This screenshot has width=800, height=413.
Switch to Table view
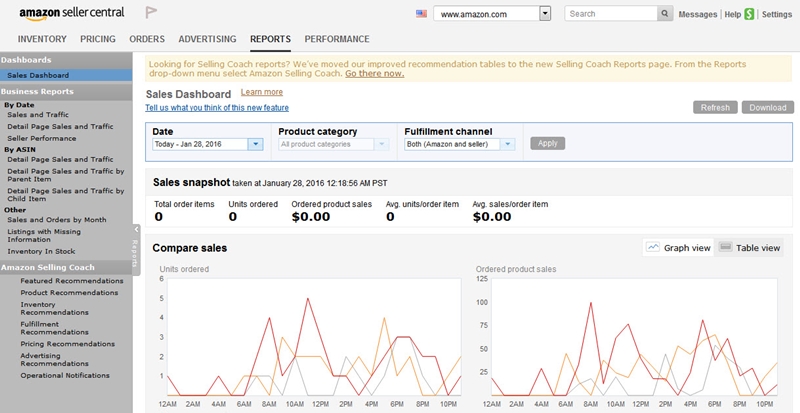750,247
